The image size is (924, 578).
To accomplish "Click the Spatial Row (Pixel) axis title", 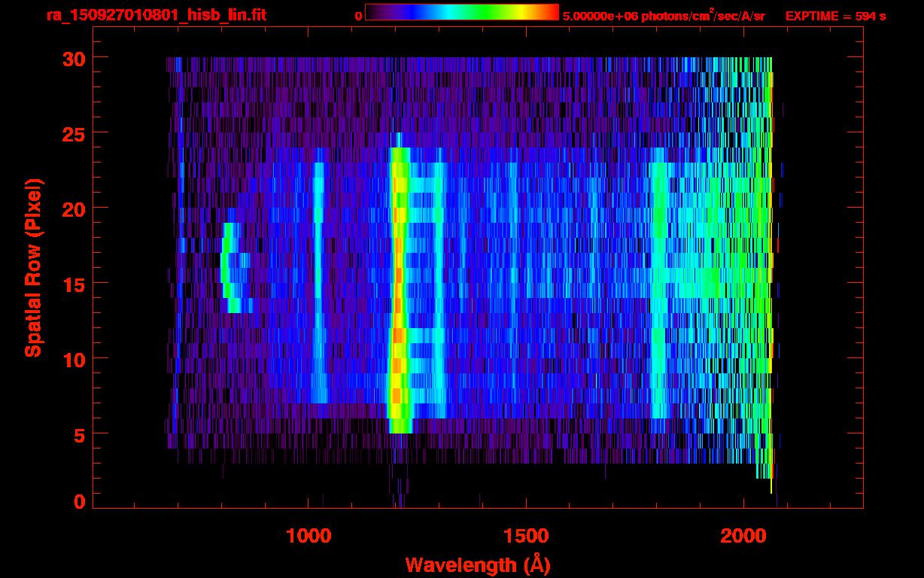I will (x=33, y=267).
